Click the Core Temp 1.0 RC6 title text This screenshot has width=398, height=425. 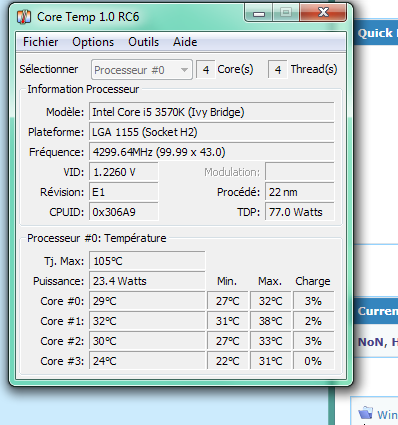click(88, 17)
